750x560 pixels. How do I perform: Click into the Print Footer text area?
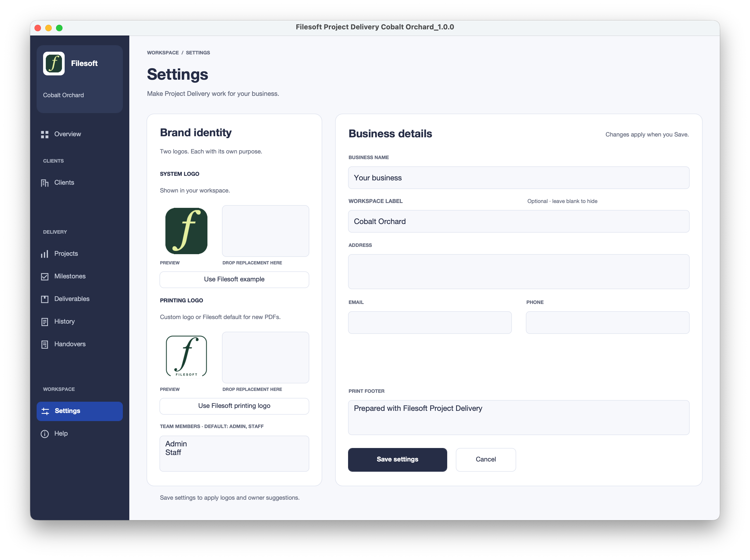(x=518, y=417)
